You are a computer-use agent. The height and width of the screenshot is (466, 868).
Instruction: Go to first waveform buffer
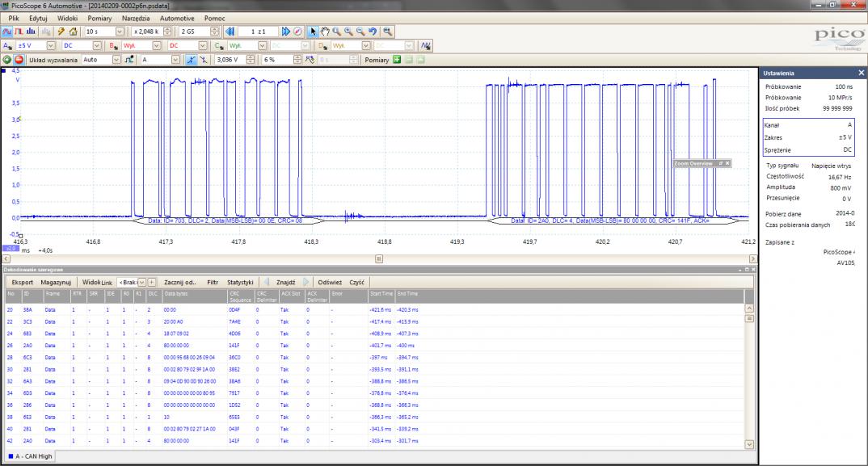point(230,31)
